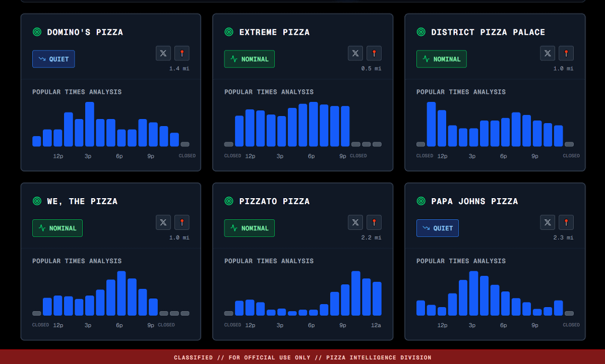Click the tallest bar in District Pizza Palace chart

pos(431,124)
